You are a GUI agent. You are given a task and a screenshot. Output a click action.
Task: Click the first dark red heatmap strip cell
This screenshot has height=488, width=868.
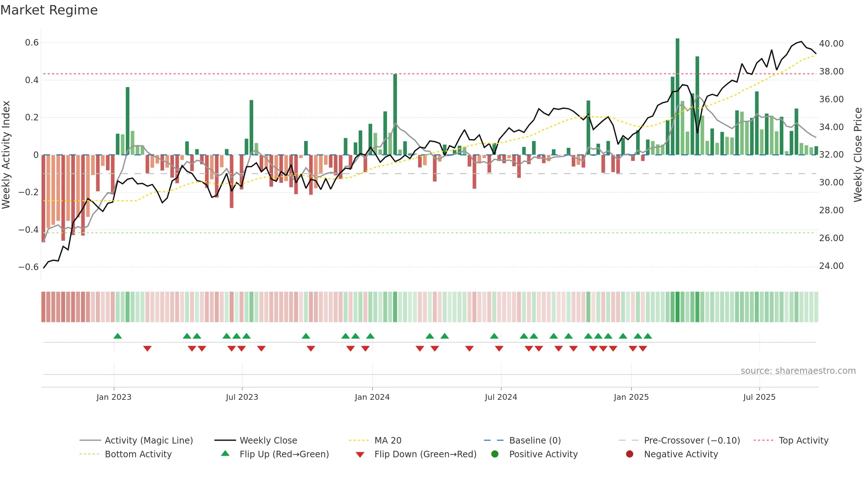[43, 307]
